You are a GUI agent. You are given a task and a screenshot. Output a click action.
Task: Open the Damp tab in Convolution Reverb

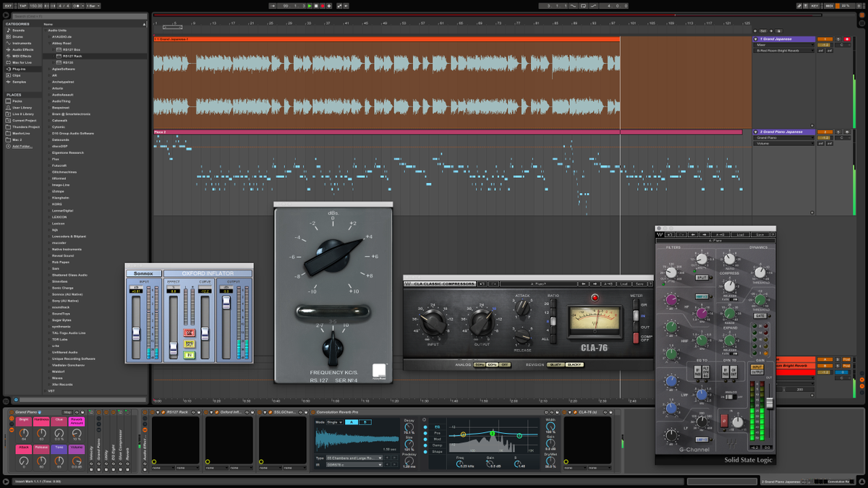(437, 445)
